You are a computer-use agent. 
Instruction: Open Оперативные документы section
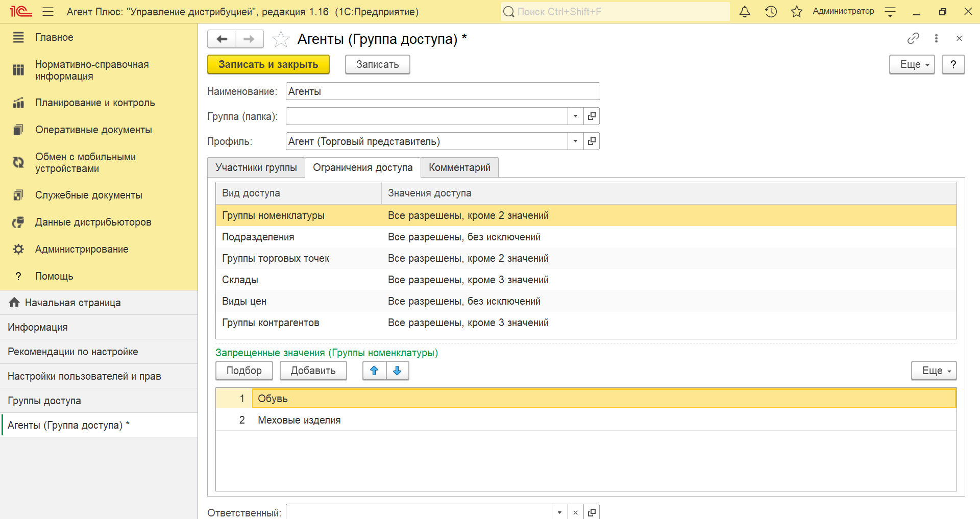pyautogui.click(x=99, y=130)
